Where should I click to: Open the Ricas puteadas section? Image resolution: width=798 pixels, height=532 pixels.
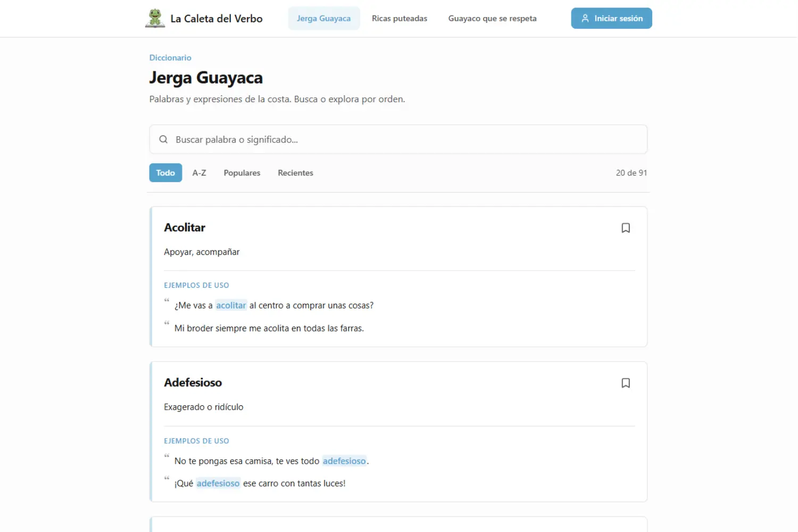pyautogui.click(x=400, y=18)
